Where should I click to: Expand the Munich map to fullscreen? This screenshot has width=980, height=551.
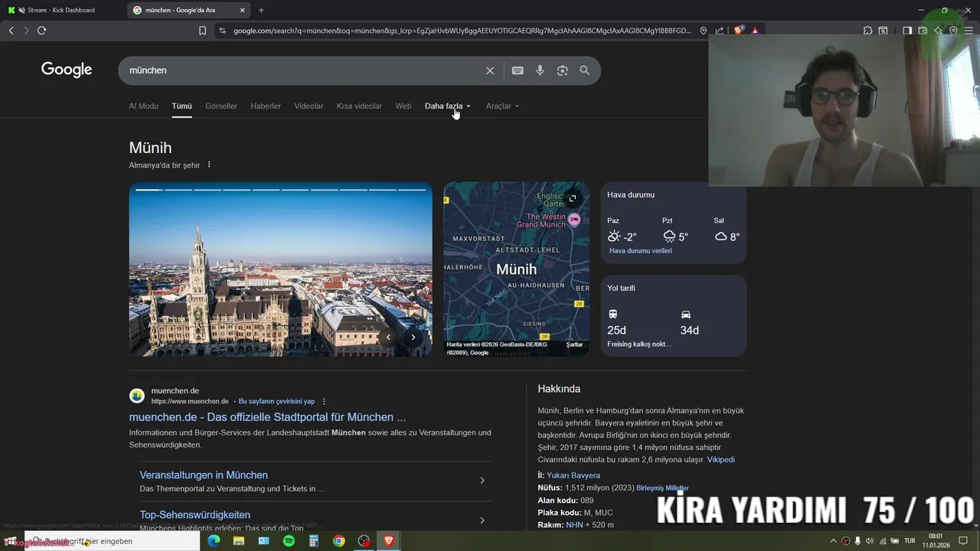572,198
